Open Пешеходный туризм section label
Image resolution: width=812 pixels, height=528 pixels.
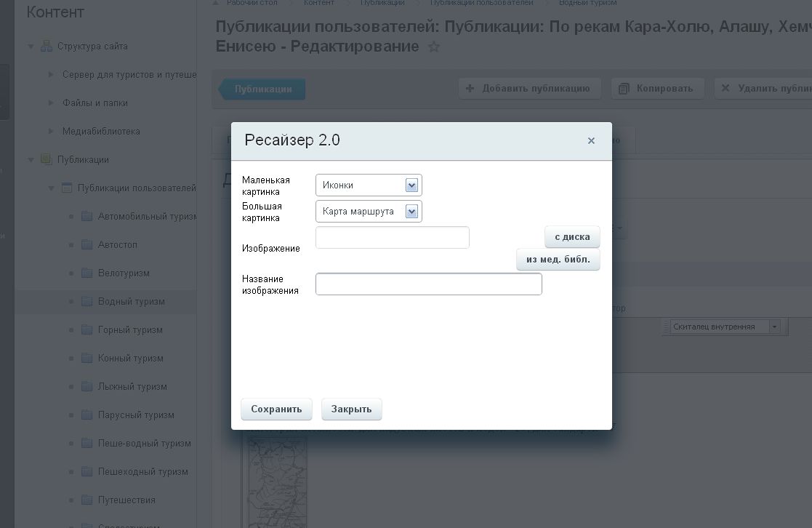pyautogui.click(x=143, y=471)
